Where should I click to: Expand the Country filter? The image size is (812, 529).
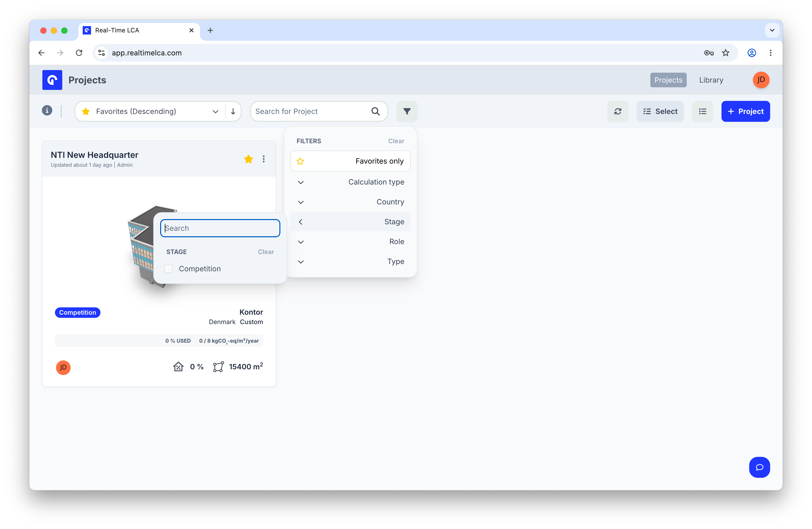[350, 202]
